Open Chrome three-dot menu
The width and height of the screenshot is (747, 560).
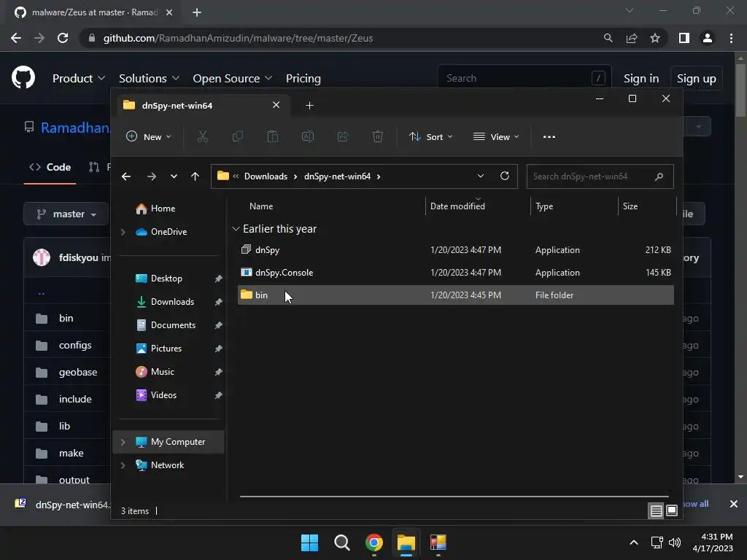click(731, 38)
